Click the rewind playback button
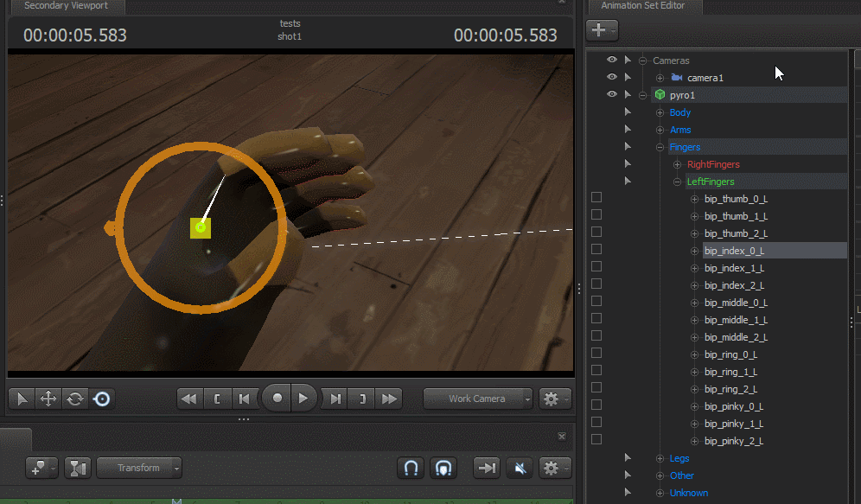 pyautogui.click(x=189, y=399)
